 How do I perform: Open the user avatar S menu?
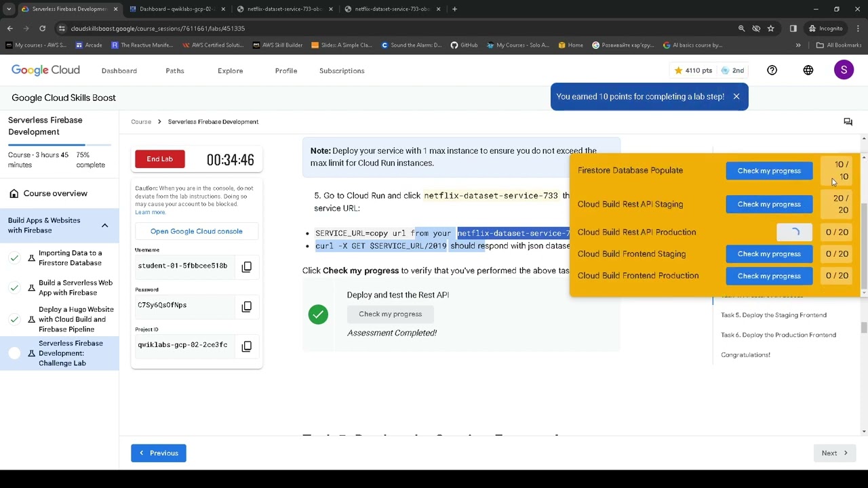point(844,70)
